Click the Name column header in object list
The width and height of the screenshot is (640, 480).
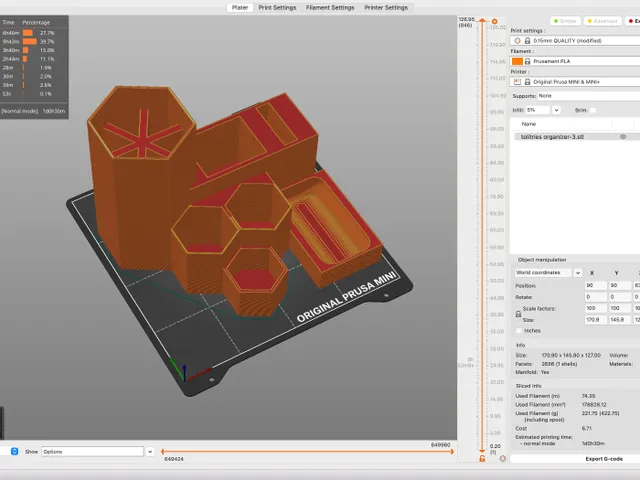tap(529, 124)
